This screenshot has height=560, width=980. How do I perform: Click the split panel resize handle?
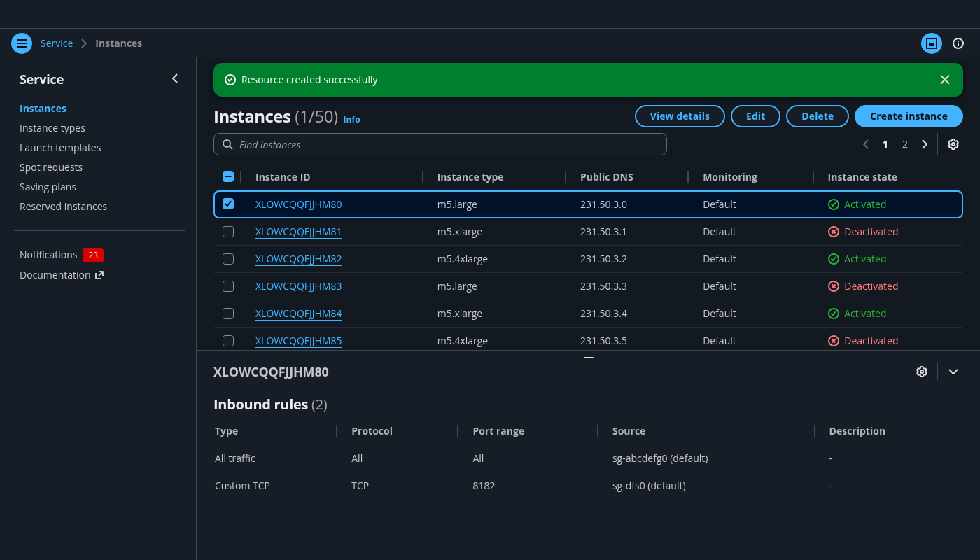[x=588, y=357]
